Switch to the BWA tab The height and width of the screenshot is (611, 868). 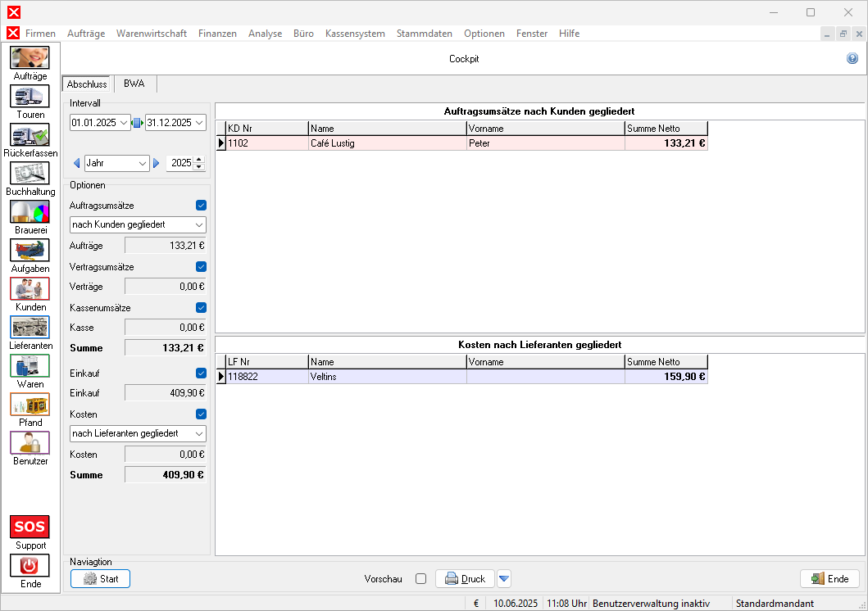[134, 84]
